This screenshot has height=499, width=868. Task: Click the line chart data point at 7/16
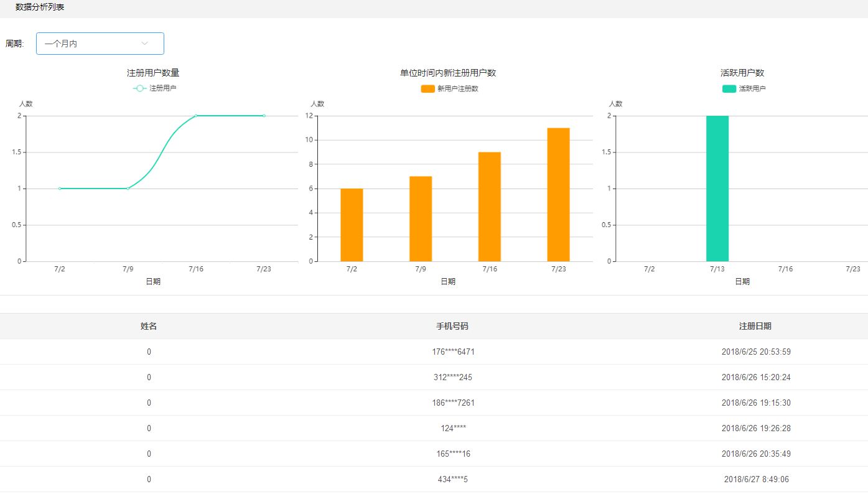(196, 116)
